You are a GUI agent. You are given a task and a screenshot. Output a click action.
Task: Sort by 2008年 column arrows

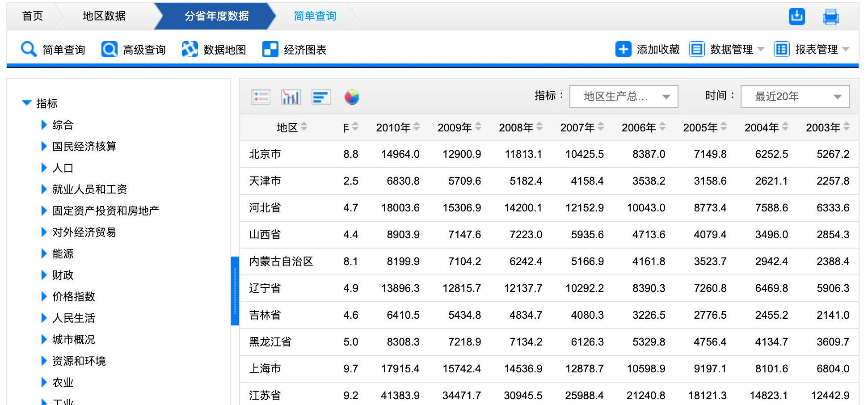(539, 127)
